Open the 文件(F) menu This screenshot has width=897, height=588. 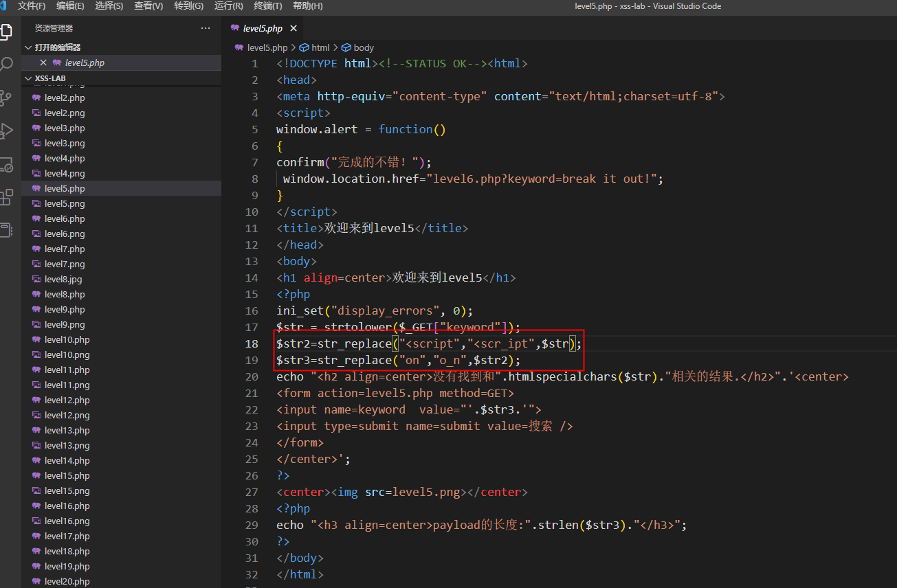click(32, 6)
